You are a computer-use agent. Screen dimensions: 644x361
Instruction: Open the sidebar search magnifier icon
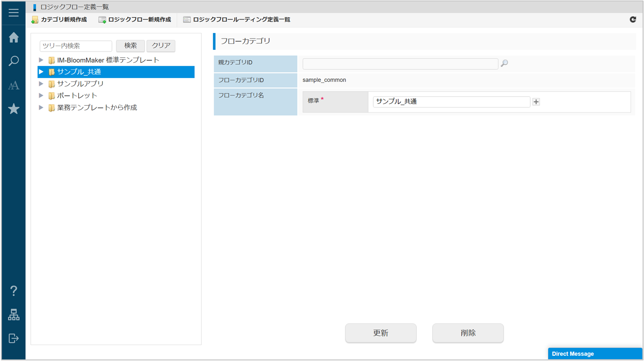[x=13, y=61]
